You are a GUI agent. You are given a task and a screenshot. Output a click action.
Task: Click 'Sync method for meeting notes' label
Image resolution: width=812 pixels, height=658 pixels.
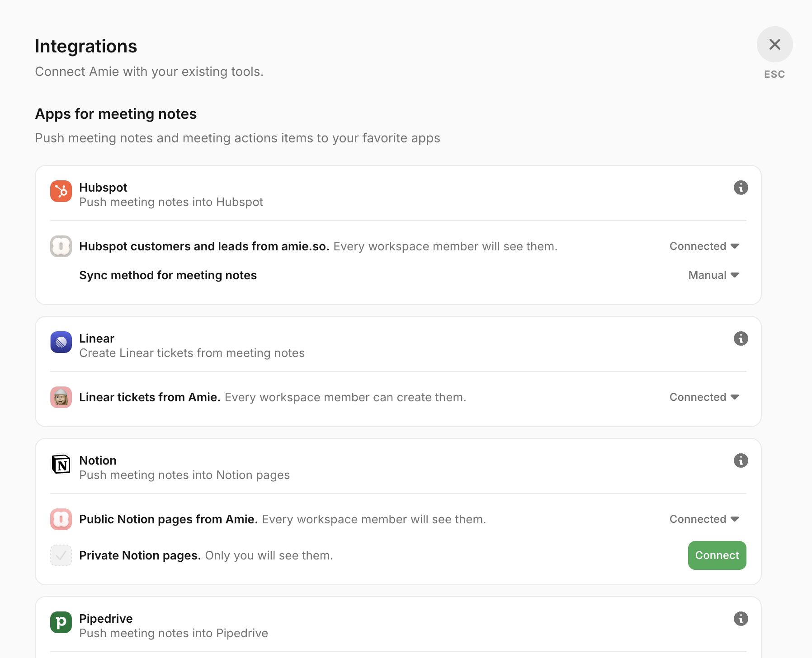pyautogui.click(x=168, y=275)
